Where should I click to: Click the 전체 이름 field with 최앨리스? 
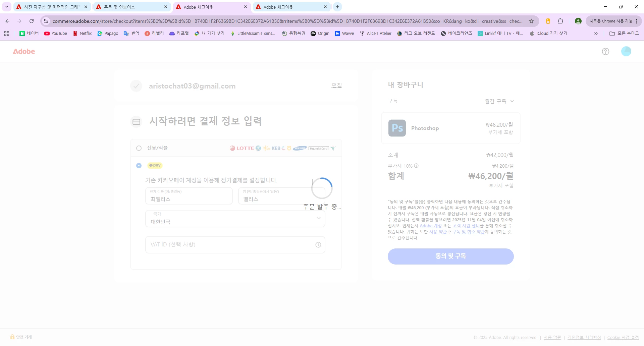[189, 196]
